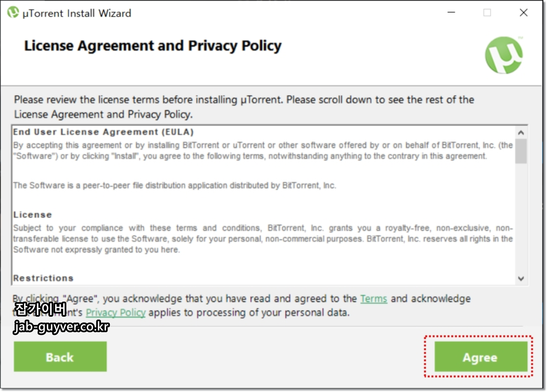547x392 pixels.
Task: Close the Install Wizard window
Action: tap(524, 12)
